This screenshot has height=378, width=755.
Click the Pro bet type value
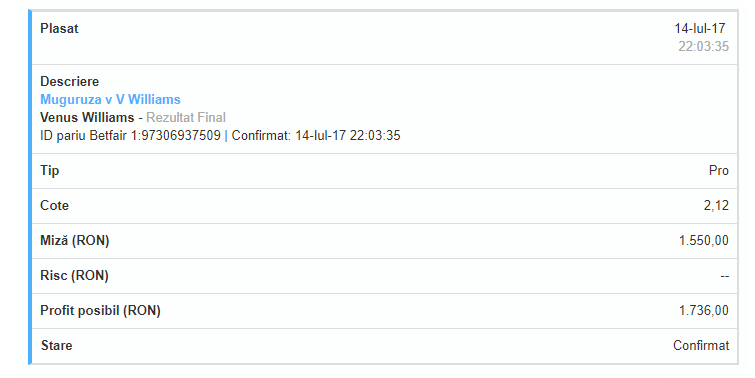pyautogui.click(x=719, y=170)
